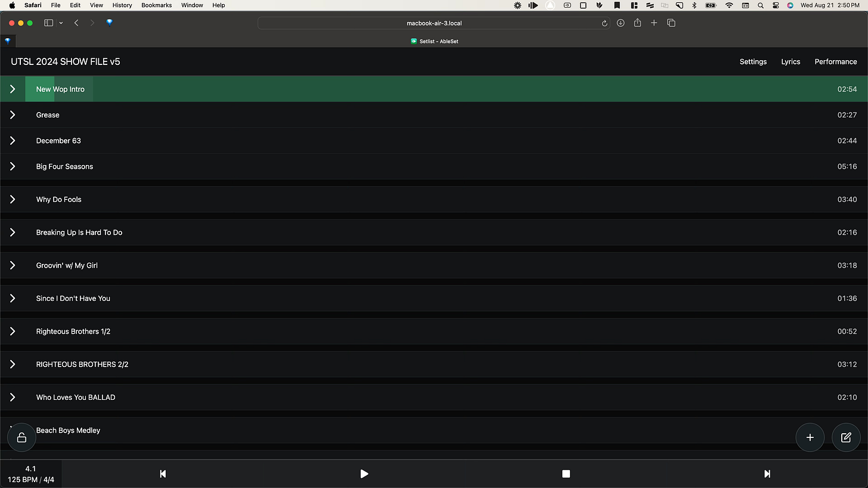Select the Setlist – AbleSet tab
Screen dimensions: 868x488
tap(434, 41)
